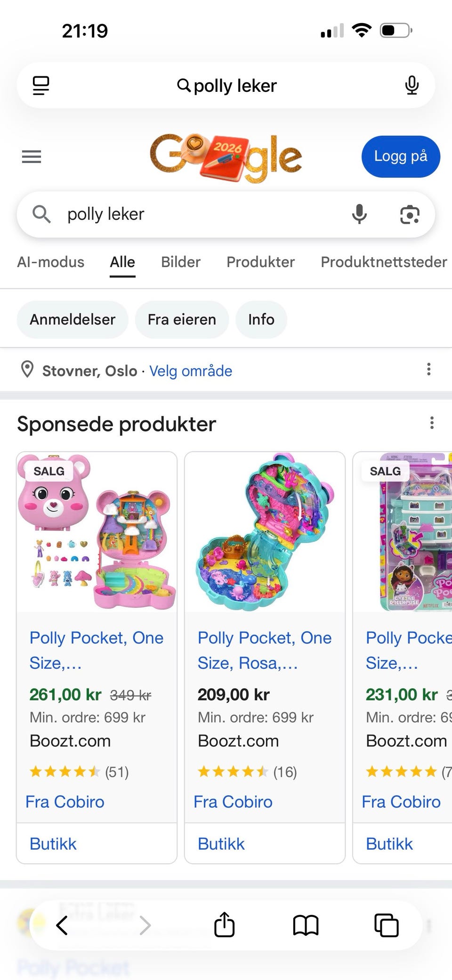This screenshot has width=452, height=980.
Task: Open the Google hamburger menu
Action: (32, 156)
